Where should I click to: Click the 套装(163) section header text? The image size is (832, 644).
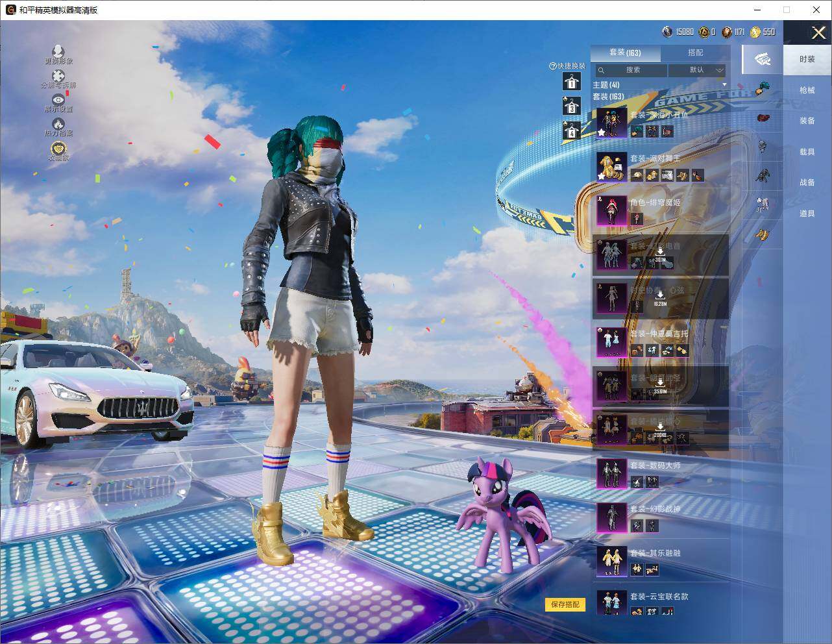(609, 97)
